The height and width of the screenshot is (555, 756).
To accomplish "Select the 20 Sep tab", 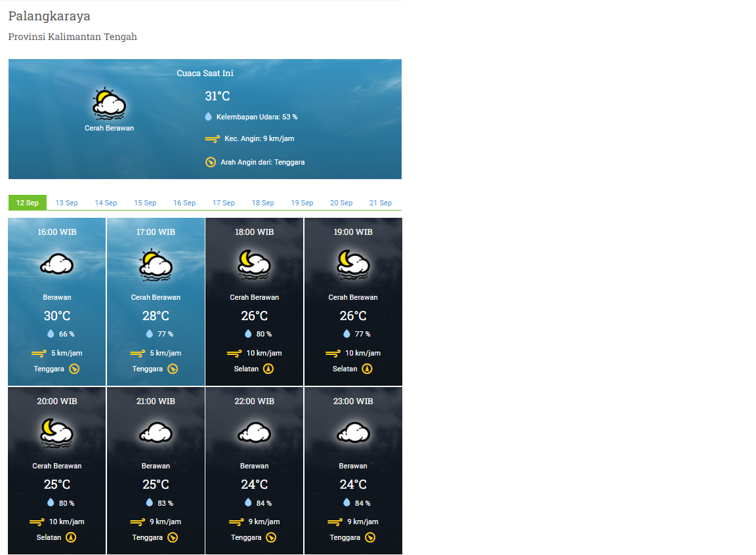I will point(341,203).
